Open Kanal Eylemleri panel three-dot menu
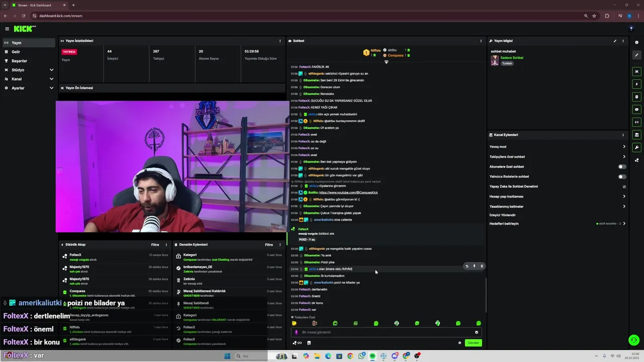644x362 pixels. 623,135
